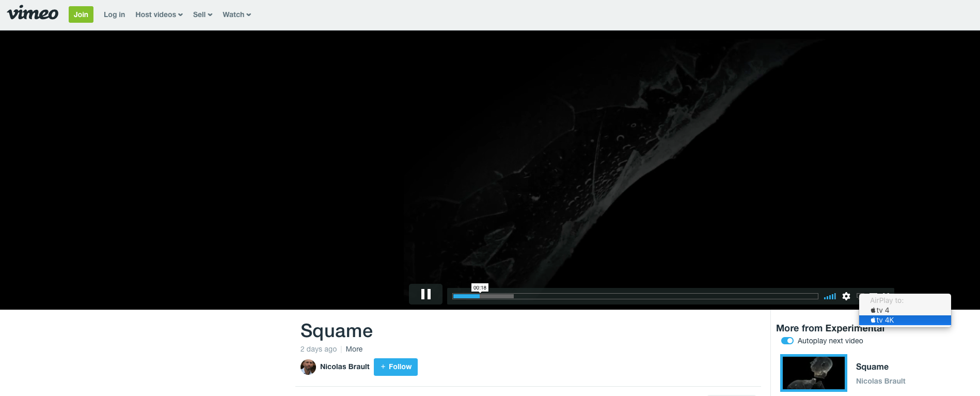Open the Log in link
Viewport: 980px width, 396px height.
114,14
